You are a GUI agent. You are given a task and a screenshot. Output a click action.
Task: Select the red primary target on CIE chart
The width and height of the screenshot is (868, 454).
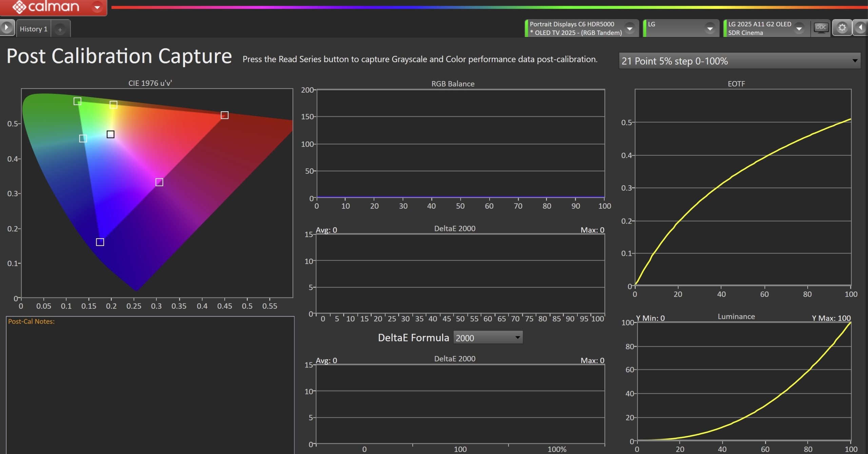pyautogui.click(x=224, y=115)
